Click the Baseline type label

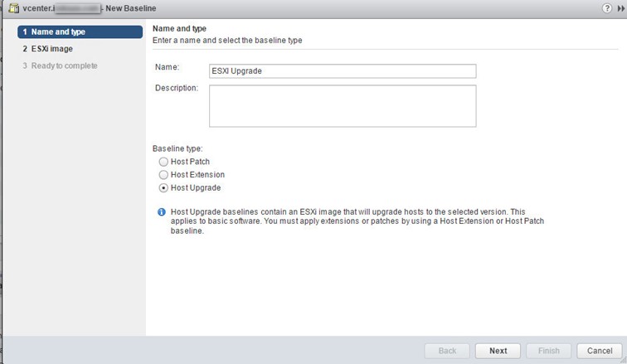tap(177, 148)
